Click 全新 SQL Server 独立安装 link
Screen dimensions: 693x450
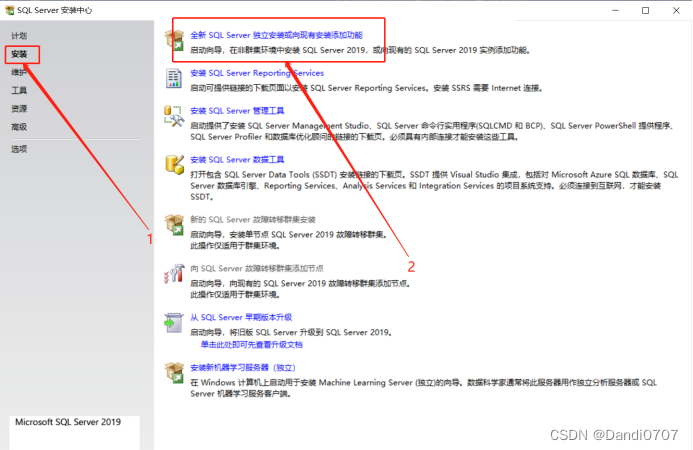coord(276,35)
